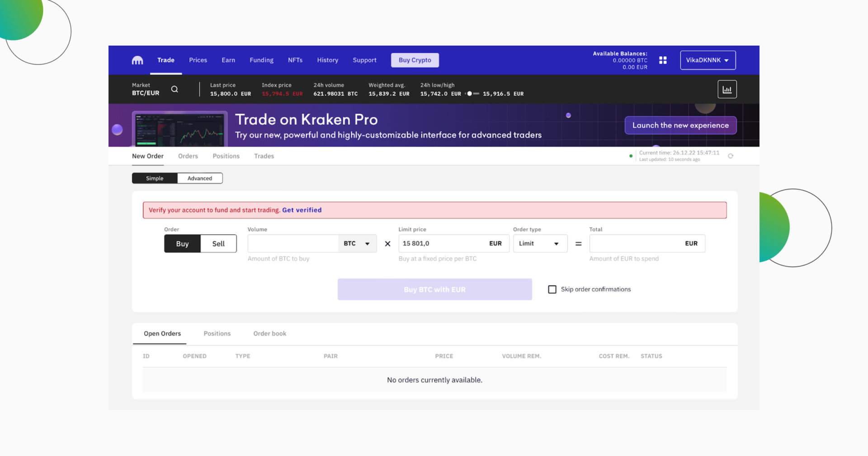The width and height of the screenshot is (868, 456).
Task: Refresh the current time data
Action: (731, 156)
